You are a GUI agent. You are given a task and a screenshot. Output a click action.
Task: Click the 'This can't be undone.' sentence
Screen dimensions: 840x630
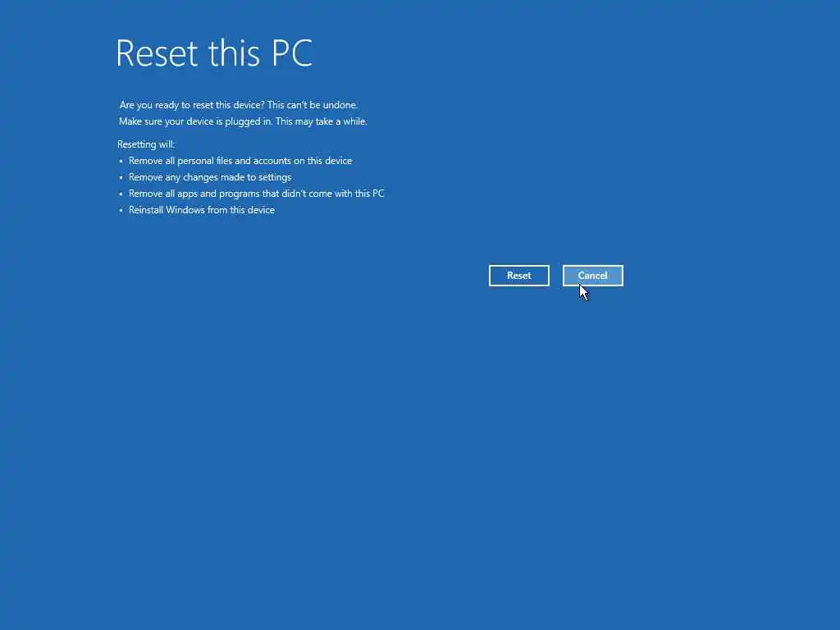pyautogui.click(x=313, y=105)
